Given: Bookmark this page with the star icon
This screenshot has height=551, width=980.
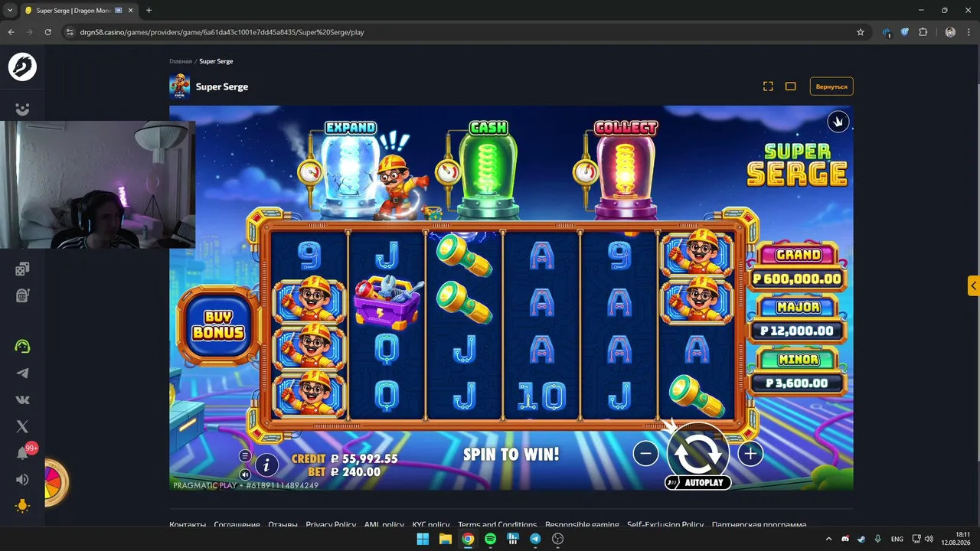Looking at the screenshot, I should pyautogui.click(x=861, y=32).
